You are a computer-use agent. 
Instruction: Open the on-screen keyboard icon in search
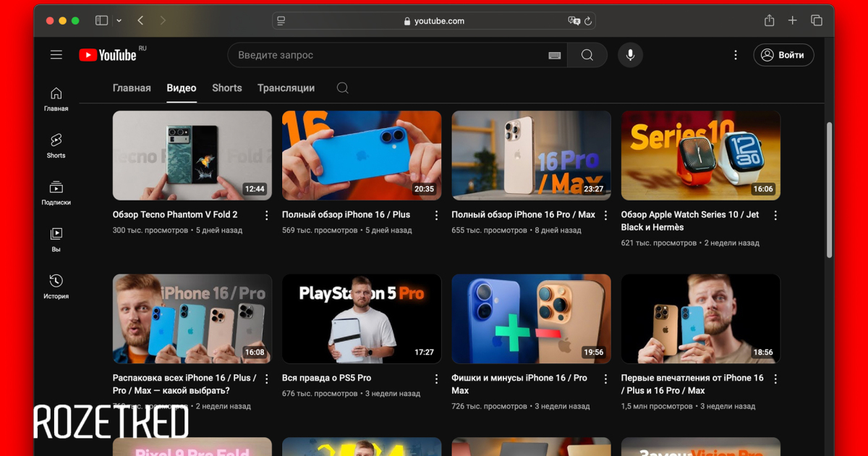point(555,56)
